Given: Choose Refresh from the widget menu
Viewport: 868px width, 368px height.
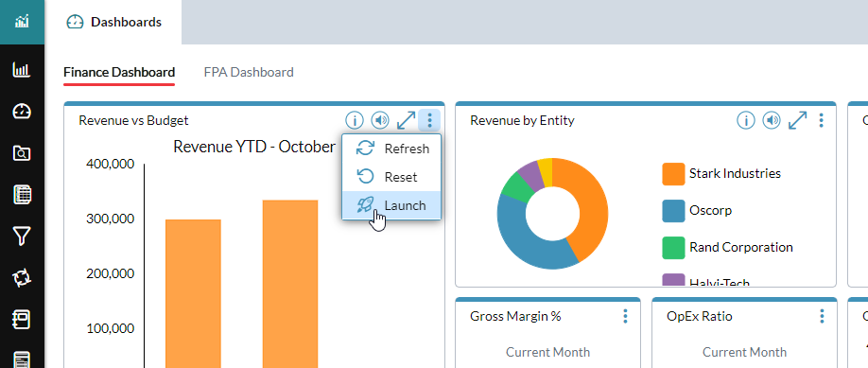Looking at the screenshot, I should [392, 149].
